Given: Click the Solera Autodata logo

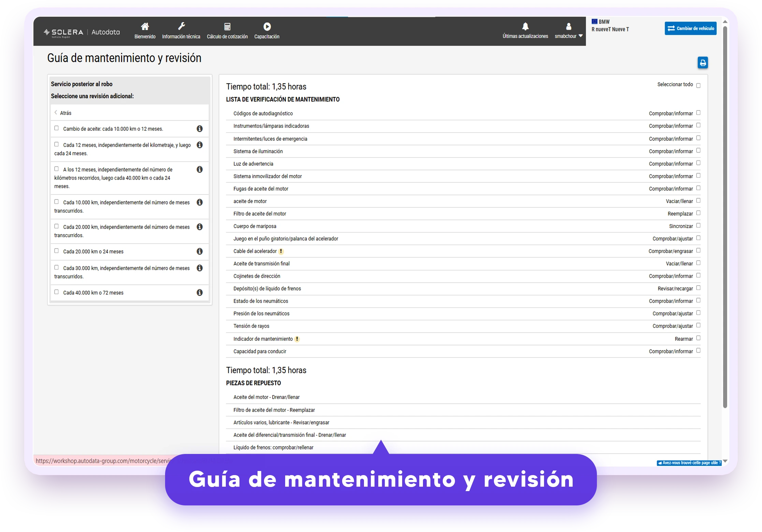Looking at the screenshot, I should pos(82,32).
